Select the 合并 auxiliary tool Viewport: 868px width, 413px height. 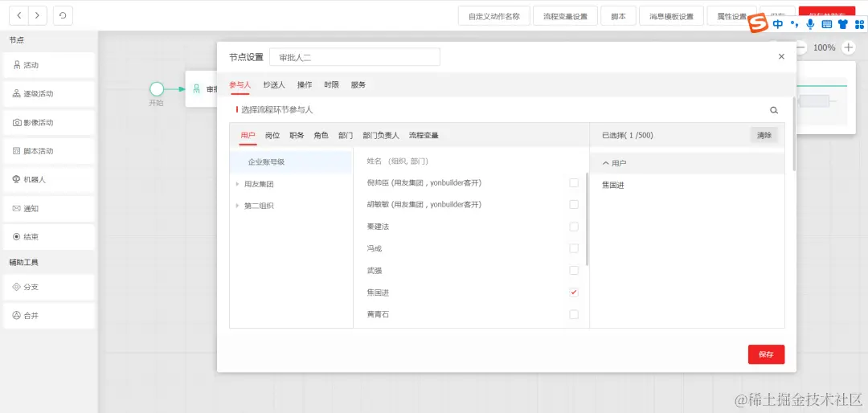(49, 316)
